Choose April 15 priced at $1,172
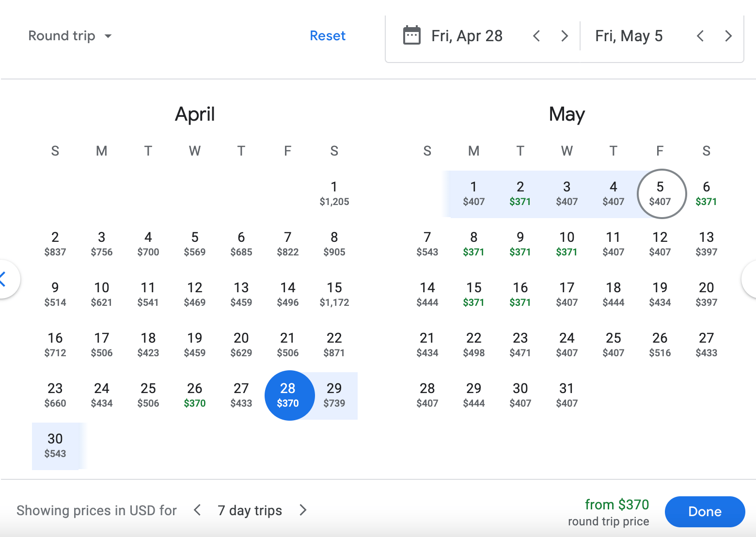 [334, 294]
